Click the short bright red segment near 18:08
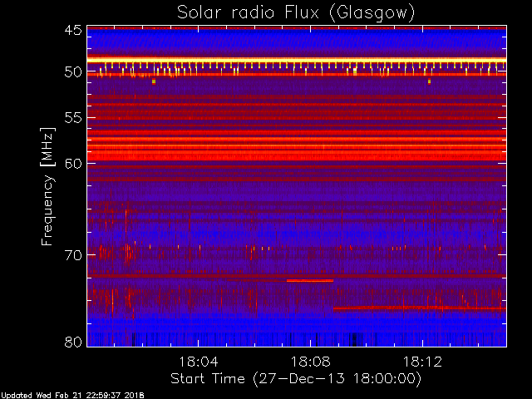Viewport: 532px width, 399px height. 309,281
